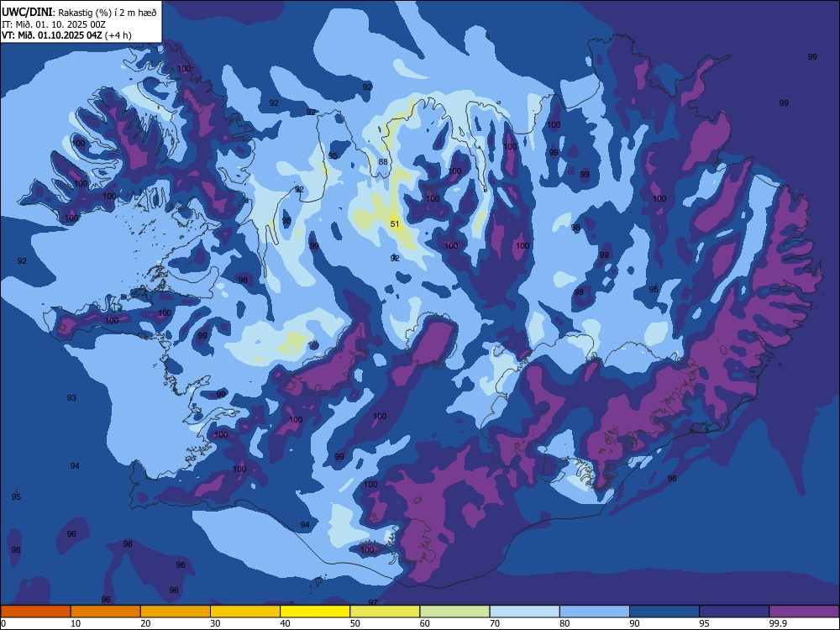The image size is (840, 630).
Task: Click the "UWC/DINI" title text
Action: point(27,12)
